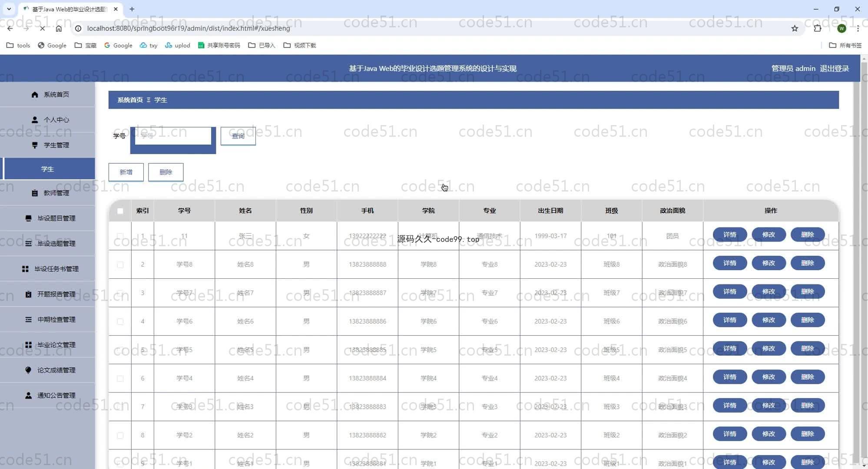
Task: Click 删除 for the 学号4 row
Action: 807,377
